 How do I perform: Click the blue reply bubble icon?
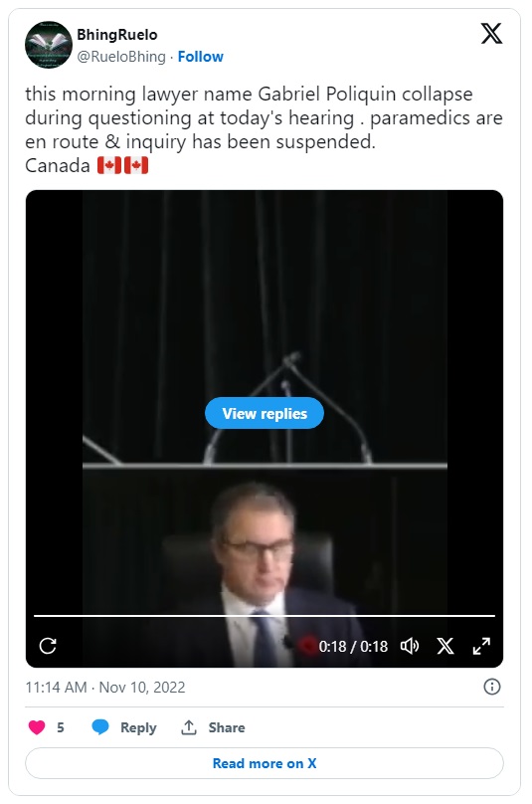(100, 727)
